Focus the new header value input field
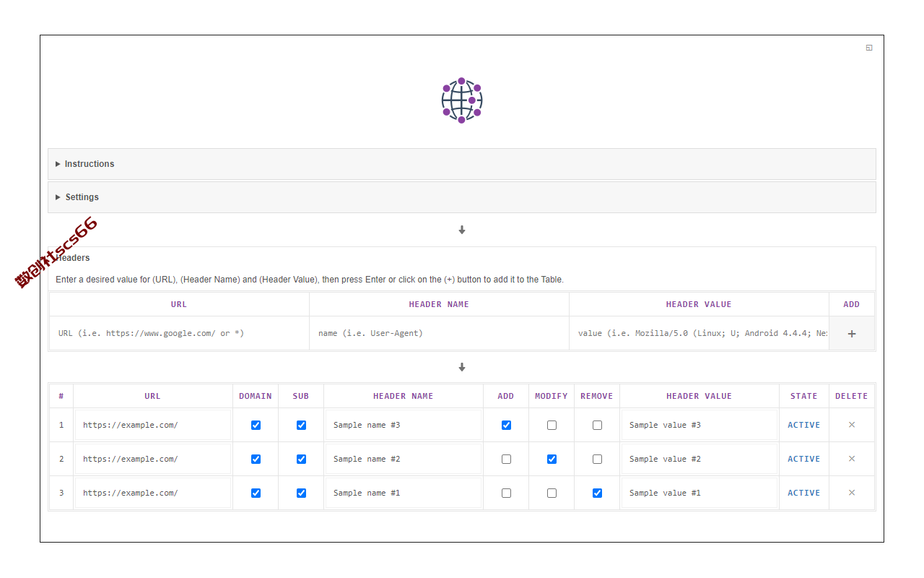The image size is (924, 578). coord(699,334)
